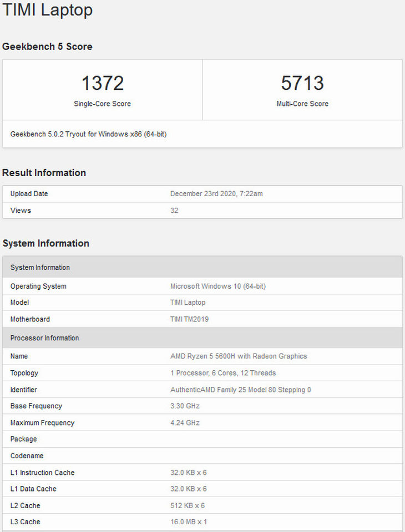Click the 'TIMI Laptop' page title
The height and width of the screenshot is (532, 405).
(47, 10)
